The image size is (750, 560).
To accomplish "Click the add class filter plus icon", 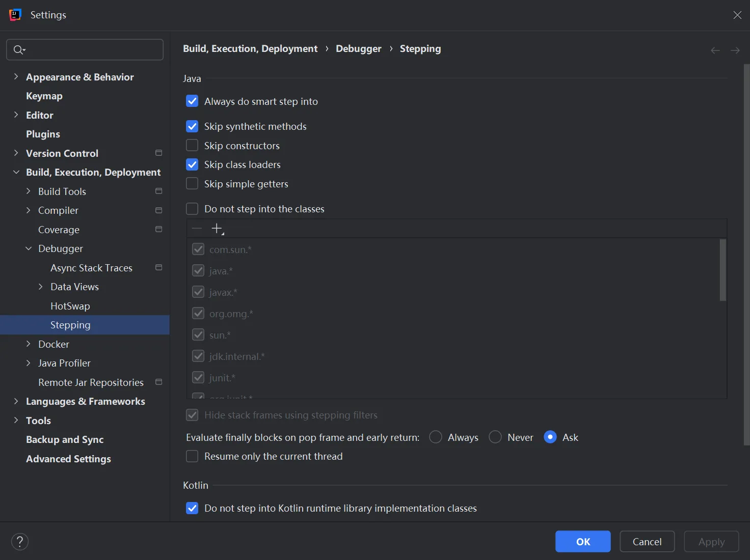I will coord(217,229).
